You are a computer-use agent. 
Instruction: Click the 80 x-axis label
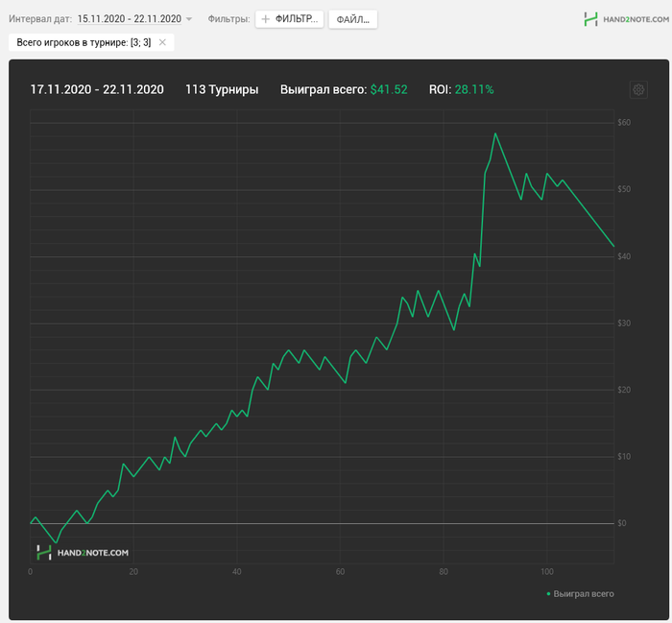[x=444, y=571]
